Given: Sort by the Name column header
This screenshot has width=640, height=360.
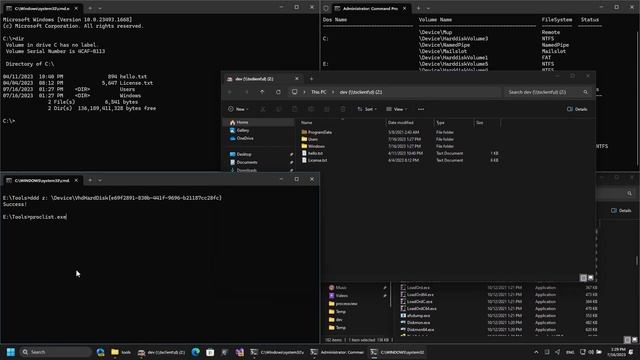Looking at the screenshot, I should point(307,122).
